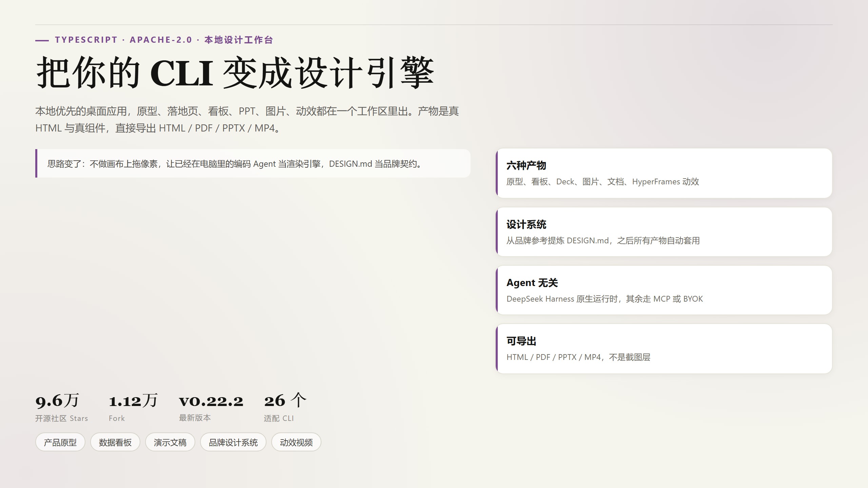868x488 pixels.
Task: Click the 适配 CLI label
Action: (x=279, y=419)
